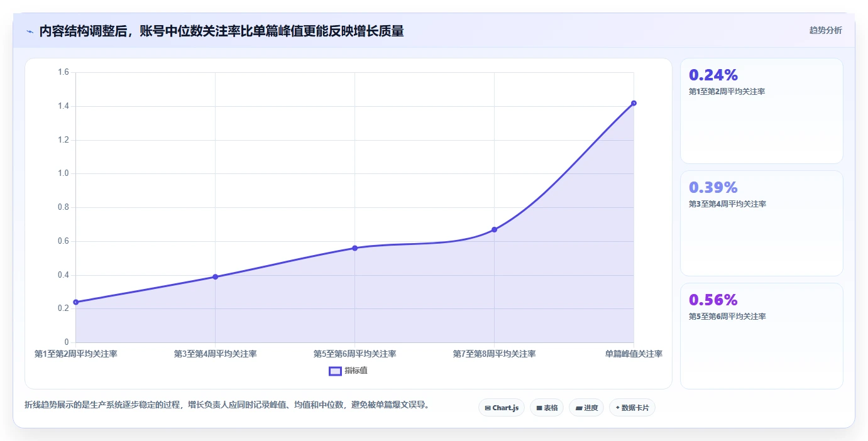
Task: Click the x-axis label 第7至第8周平均关注率
Action: (494, 354)
